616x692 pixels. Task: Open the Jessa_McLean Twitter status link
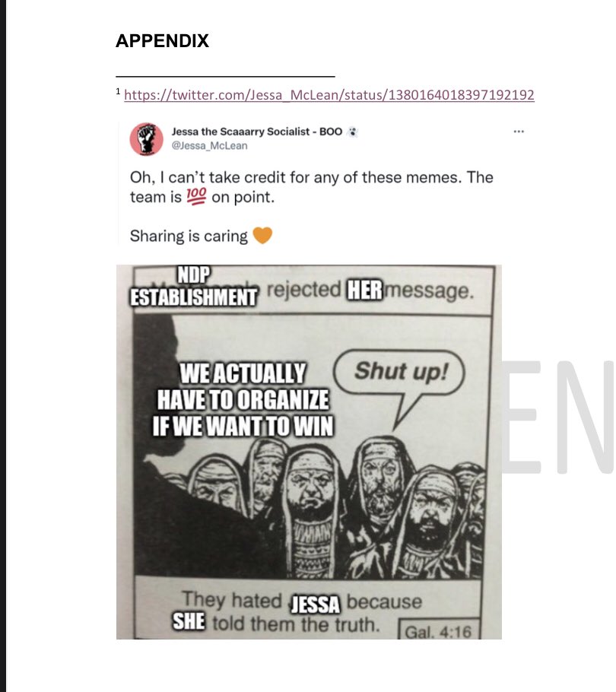click(329, 95)
